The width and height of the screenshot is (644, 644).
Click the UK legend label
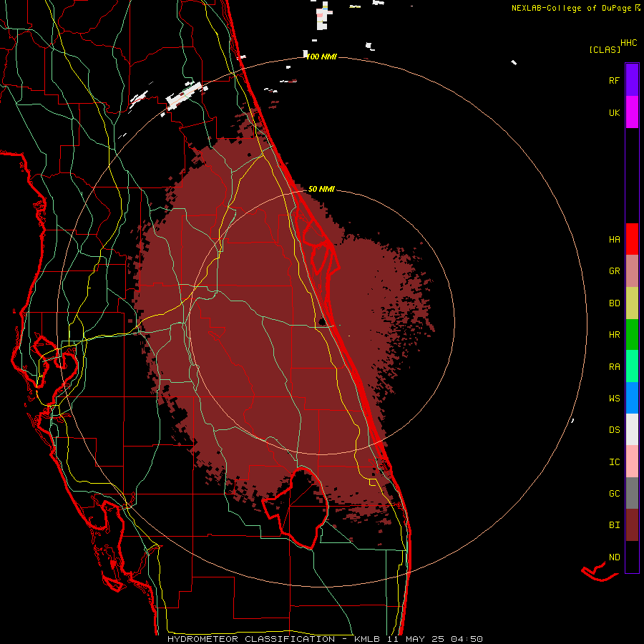coord(614,113)
